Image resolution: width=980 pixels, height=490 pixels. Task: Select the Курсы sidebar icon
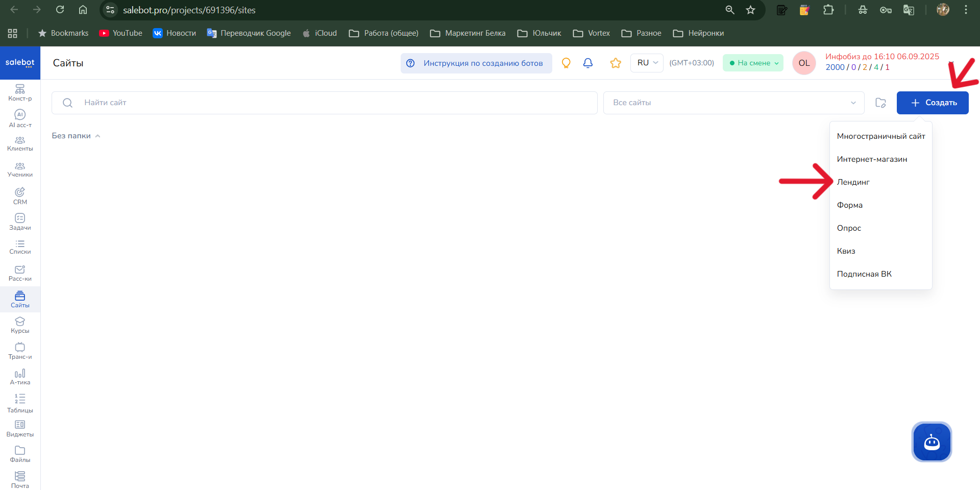tap(20, 325)
